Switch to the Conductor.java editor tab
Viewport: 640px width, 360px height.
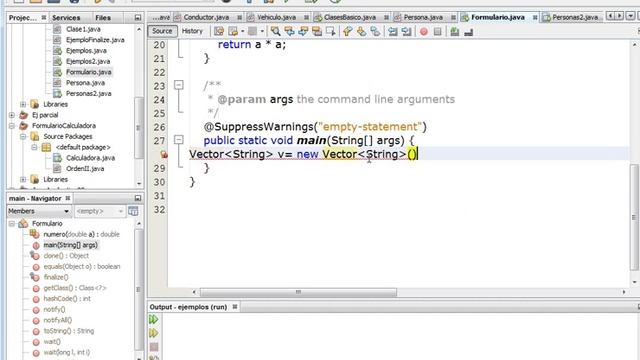coord(206,18)
